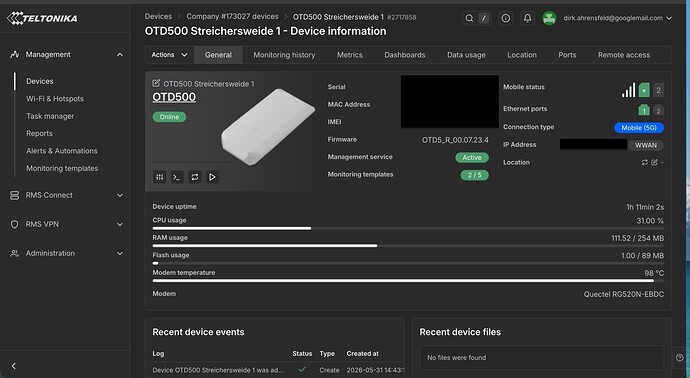
Task: Click the Online status badge
Action: 169,117
